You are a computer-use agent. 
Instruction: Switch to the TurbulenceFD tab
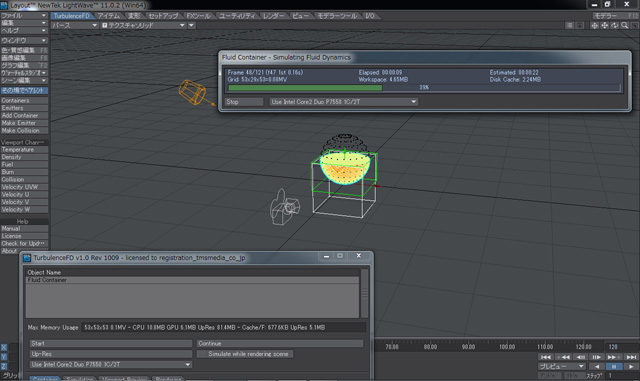click(x=72, y=16)
